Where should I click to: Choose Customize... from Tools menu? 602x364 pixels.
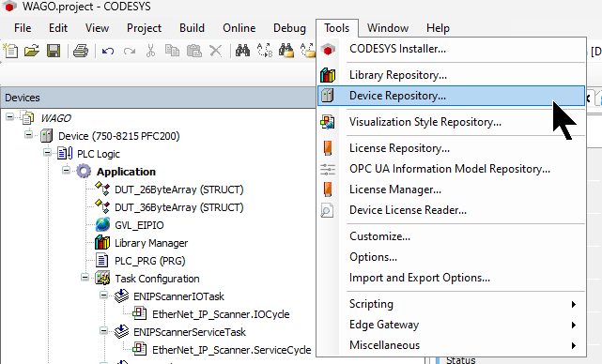click(451, 236)
